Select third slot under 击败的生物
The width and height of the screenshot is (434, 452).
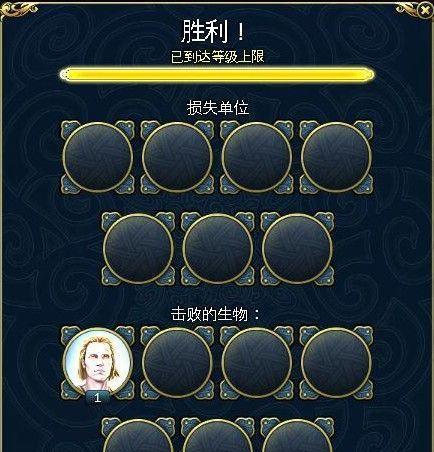(256, 362)
